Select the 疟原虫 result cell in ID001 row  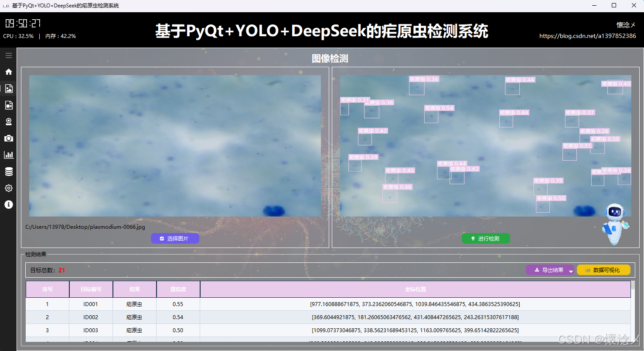[x=135, y=304]
